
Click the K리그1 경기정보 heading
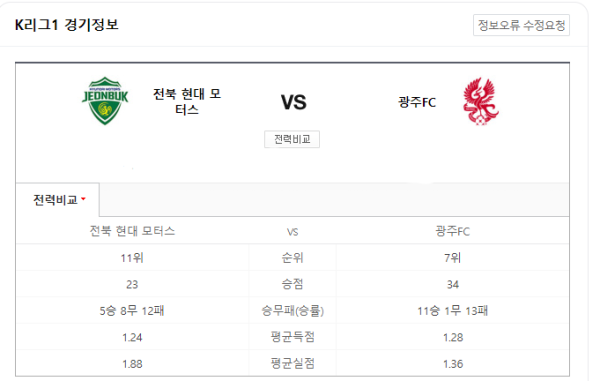coord(67,25)
